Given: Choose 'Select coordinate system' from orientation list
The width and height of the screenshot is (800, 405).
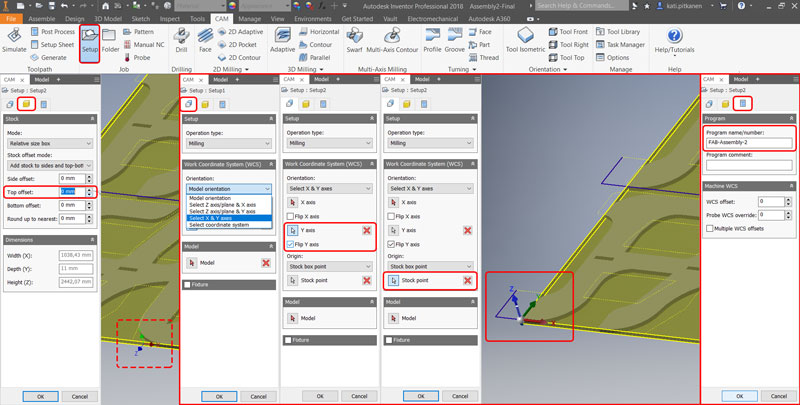Looking at the screenshot, I should (229, 224).
